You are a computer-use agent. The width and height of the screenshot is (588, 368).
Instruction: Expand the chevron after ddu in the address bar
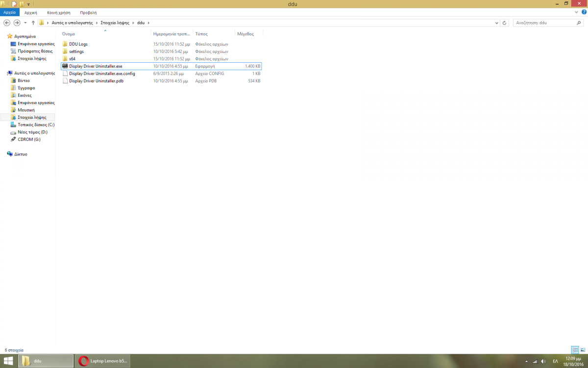point(148,23)
